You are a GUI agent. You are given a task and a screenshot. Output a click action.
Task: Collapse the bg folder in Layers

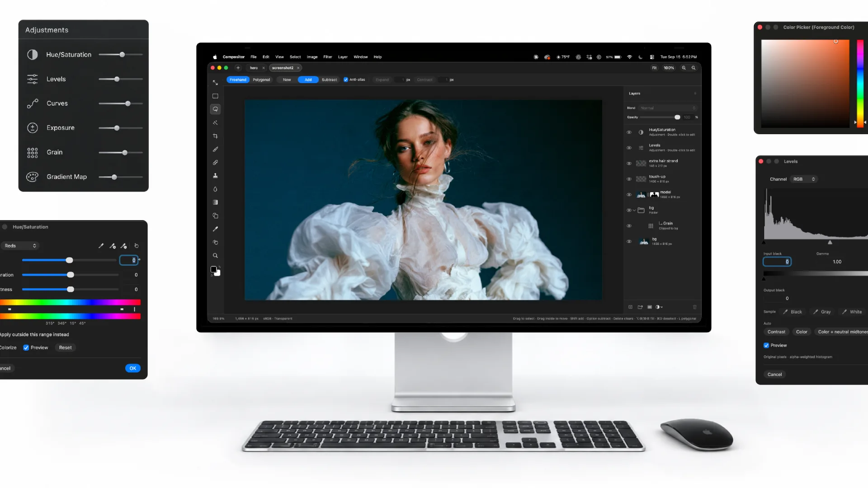pyautogui.click(x=634, y=211)
